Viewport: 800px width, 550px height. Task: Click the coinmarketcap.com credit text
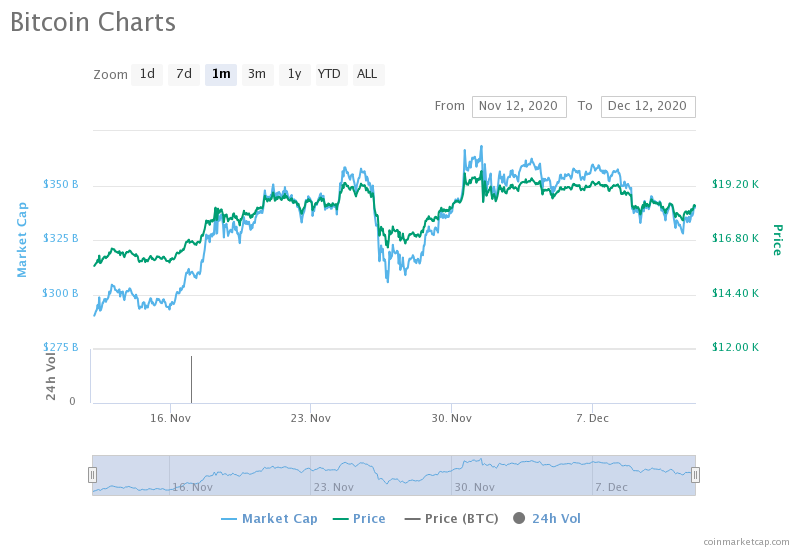pos(746,542)
